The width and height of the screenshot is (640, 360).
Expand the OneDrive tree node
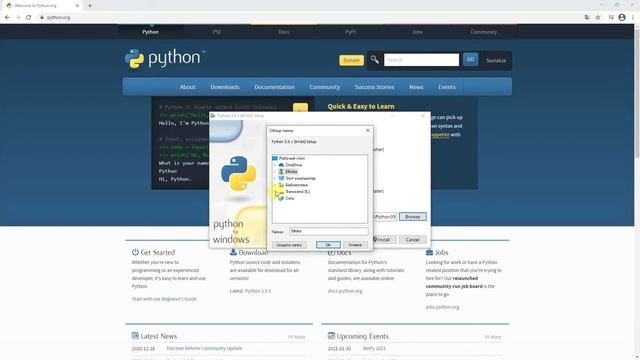(275, 165)
